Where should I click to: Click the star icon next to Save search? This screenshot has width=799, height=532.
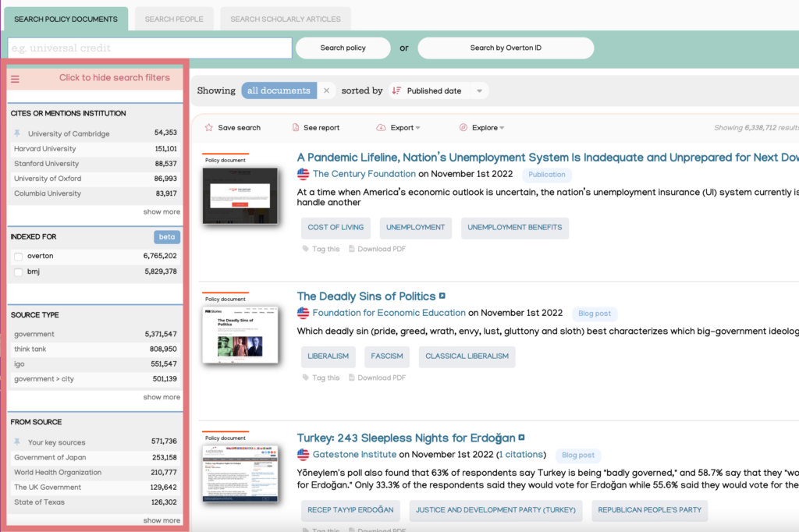tap(209, 127)
